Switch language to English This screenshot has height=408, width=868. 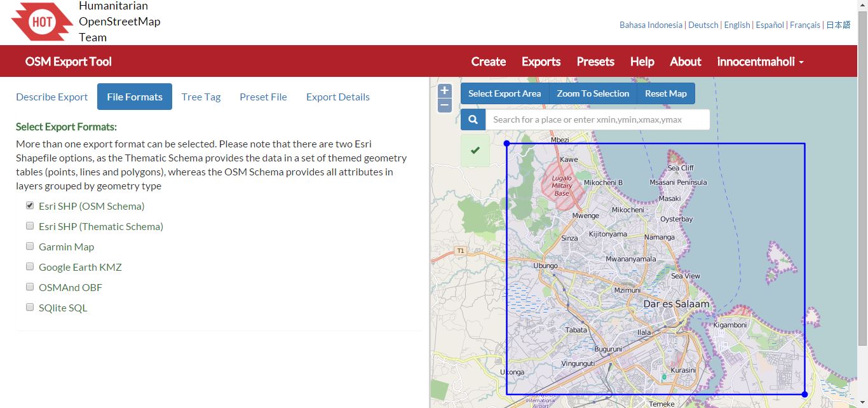(x=737, y=25)
